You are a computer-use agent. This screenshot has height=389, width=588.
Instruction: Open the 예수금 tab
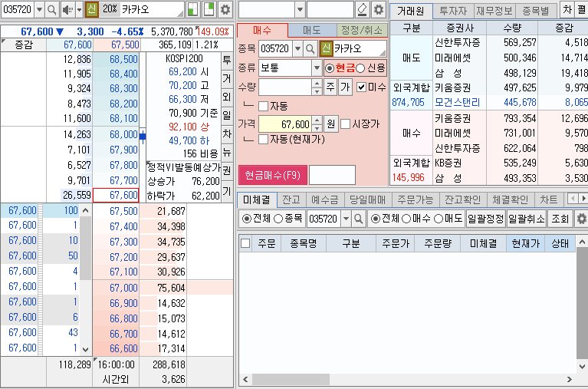click(325, 199)
